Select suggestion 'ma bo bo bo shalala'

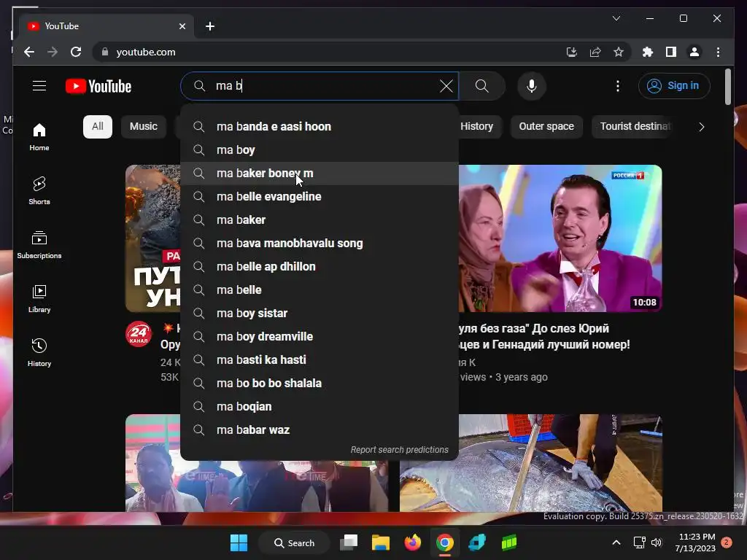(320, 383)
